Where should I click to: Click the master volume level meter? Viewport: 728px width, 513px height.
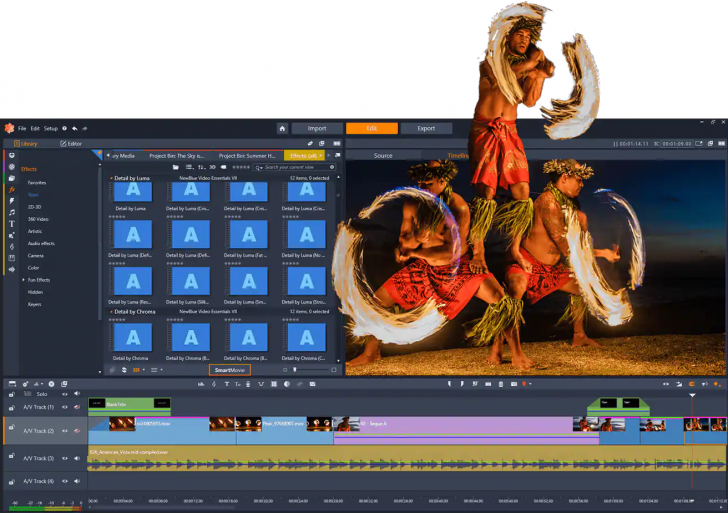46,506
